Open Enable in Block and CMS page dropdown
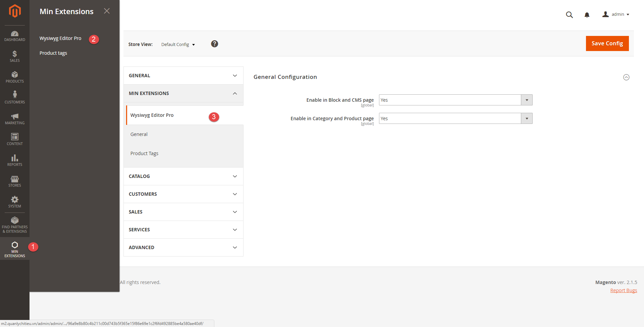This screenshot has height=327, width=644. (455, 100)
